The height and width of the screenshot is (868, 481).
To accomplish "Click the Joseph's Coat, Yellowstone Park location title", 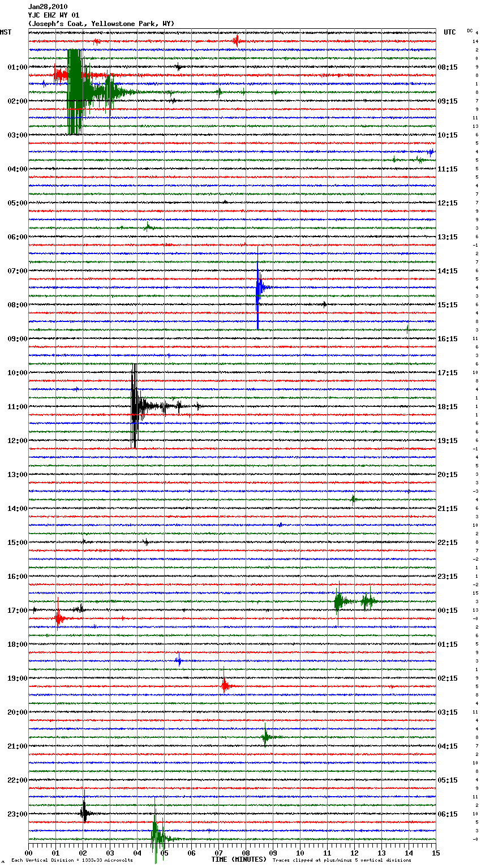I will 101,24.
